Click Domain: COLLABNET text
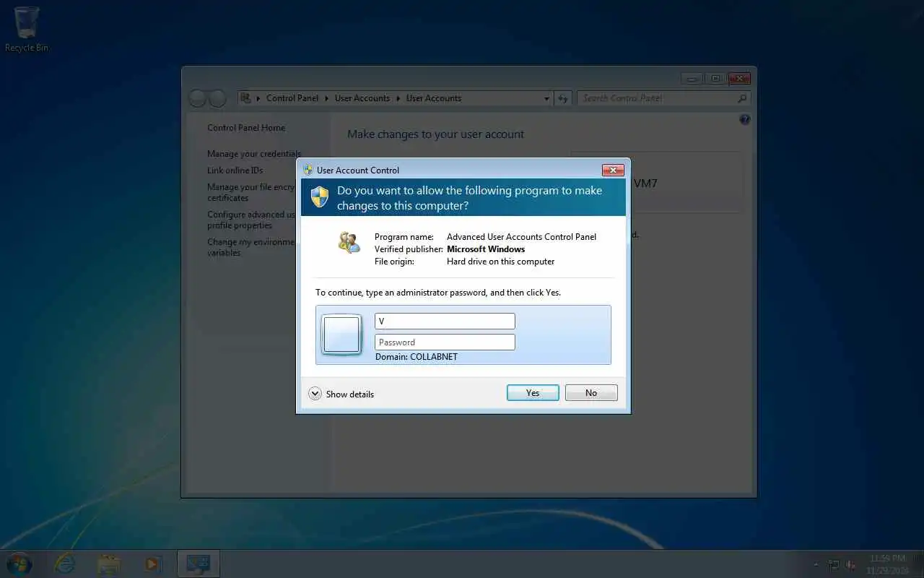Viewport: 924px width, 578px height. pyautogui.click(x=417, y=357)
